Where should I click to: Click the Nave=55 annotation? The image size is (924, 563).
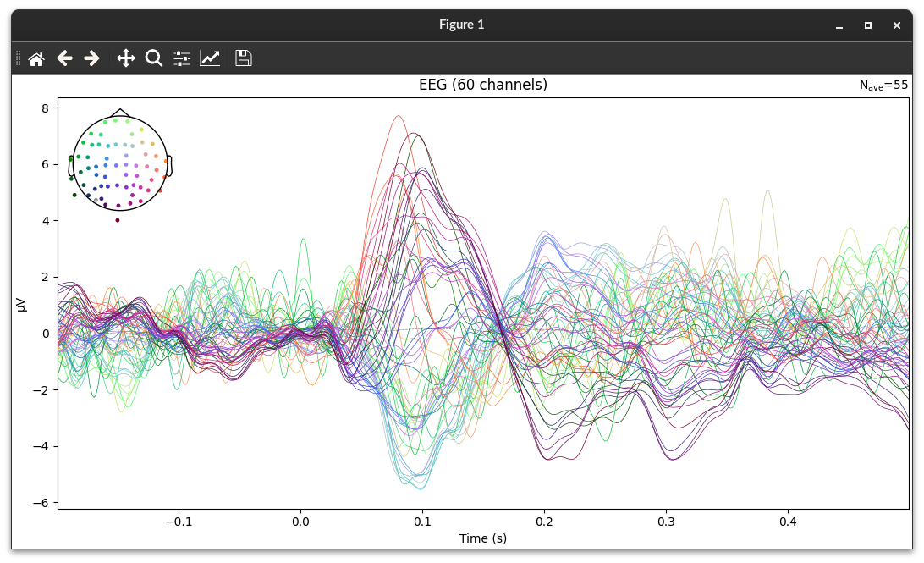coord(883,85)
